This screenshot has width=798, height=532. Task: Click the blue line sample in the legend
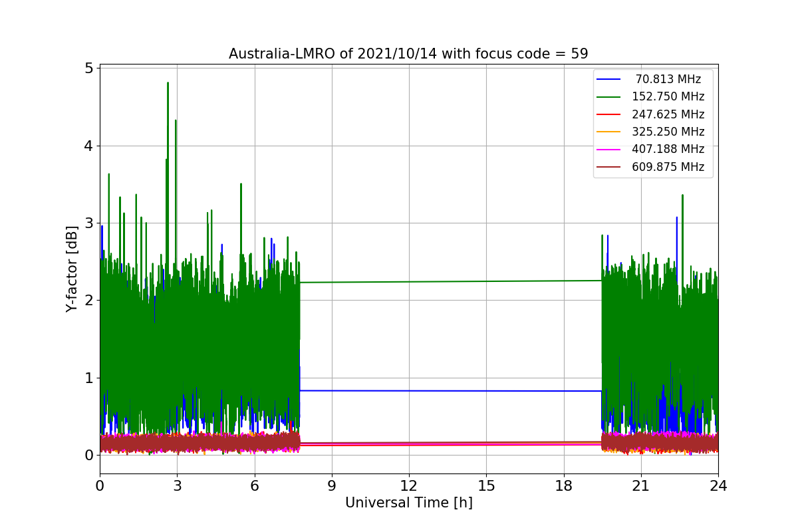tap(609, 79)
